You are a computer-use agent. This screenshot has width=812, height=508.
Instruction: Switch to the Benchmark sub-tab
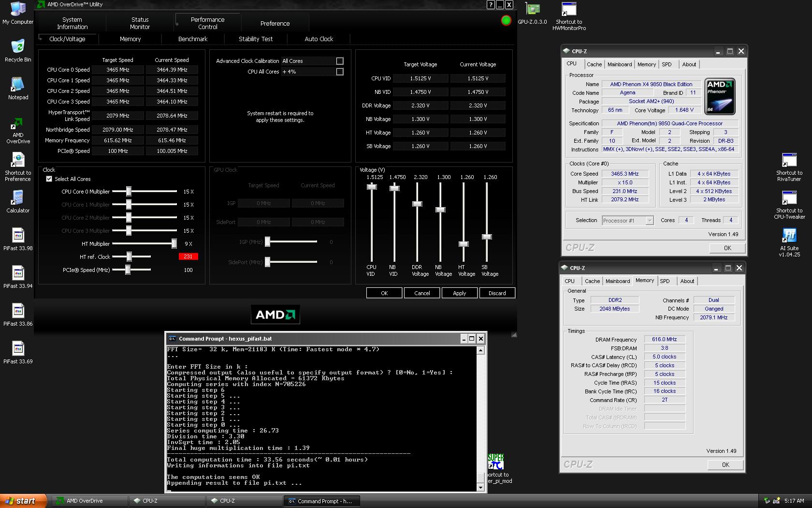[x=193, y=39]
